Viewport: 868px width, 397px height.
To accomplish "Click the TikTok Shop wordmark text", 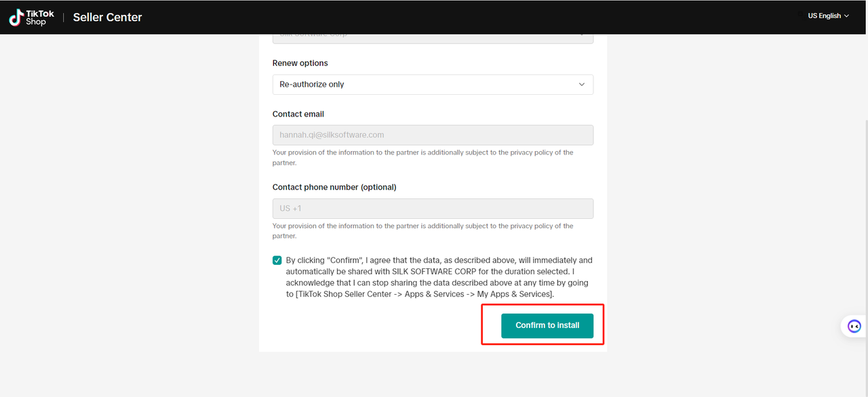I will pyautogui.click(x=36, y=18).
